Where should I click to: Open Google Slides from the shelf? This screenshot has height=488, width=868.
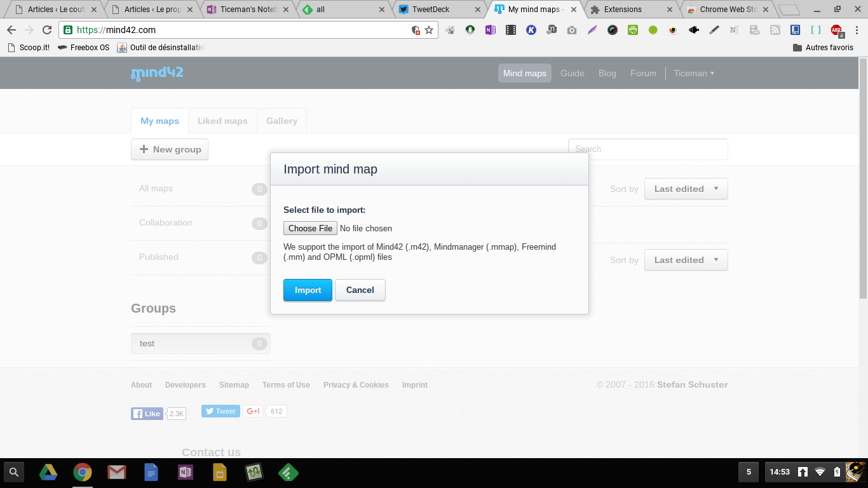tap(219, 472)
